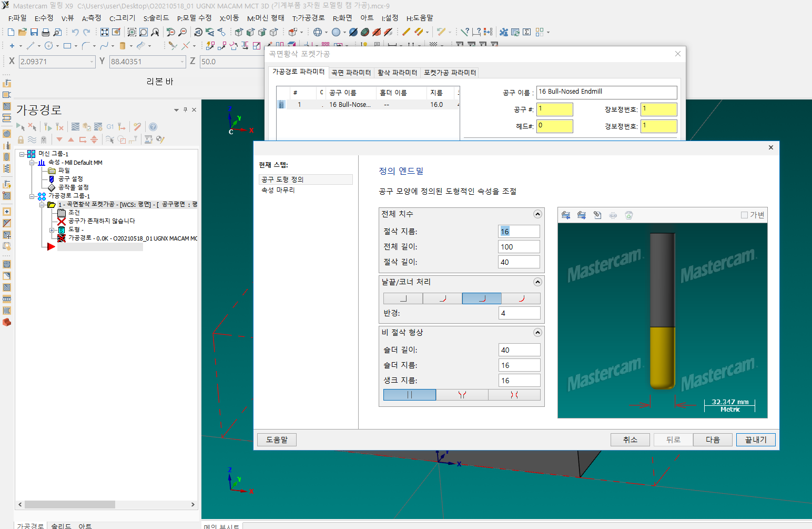
Task: Click the lock toolpath icon
Action: point(21,139)
